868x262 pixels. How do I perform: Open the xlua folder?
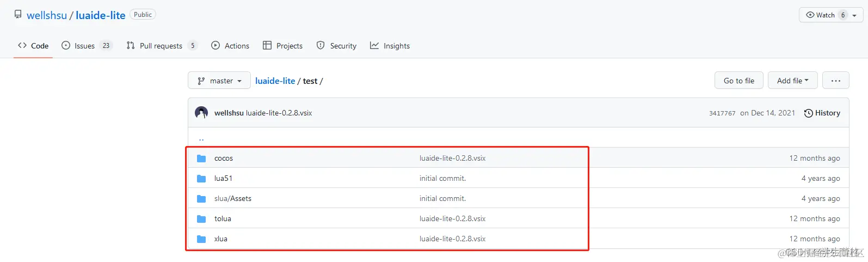(x=221, y=239)
